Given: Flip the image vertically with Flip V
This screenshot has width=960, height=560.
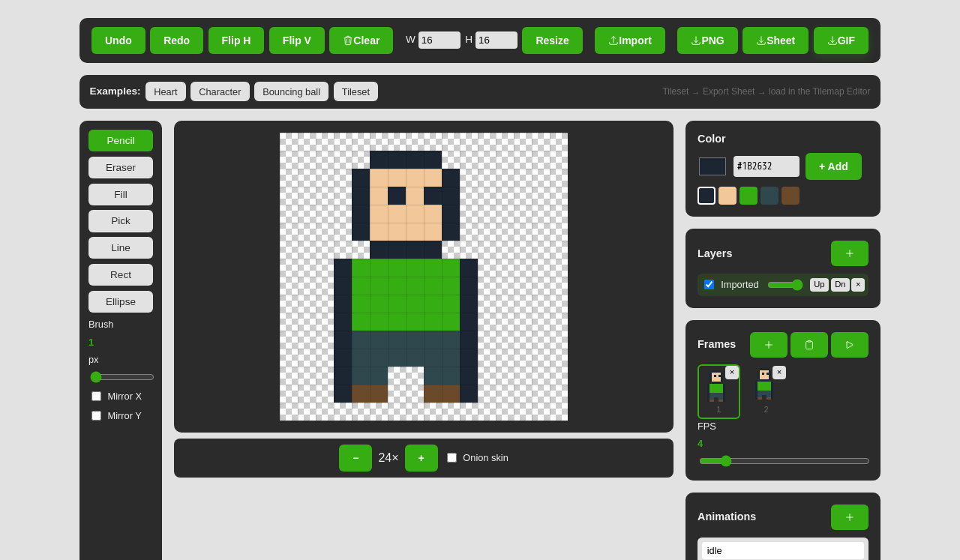Looking at the screenshot, I should click(x=297, y=40).
